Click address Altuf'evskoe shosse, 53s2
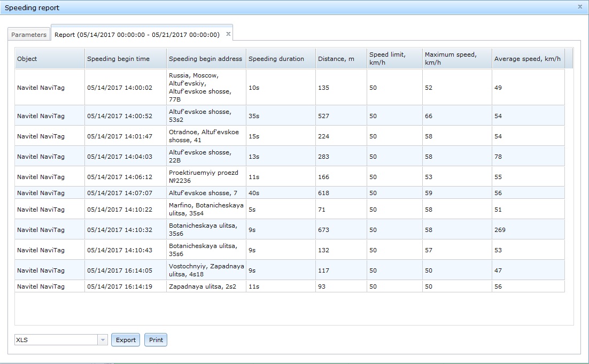Viewport: 589px width, 364px height. (206, 116)
